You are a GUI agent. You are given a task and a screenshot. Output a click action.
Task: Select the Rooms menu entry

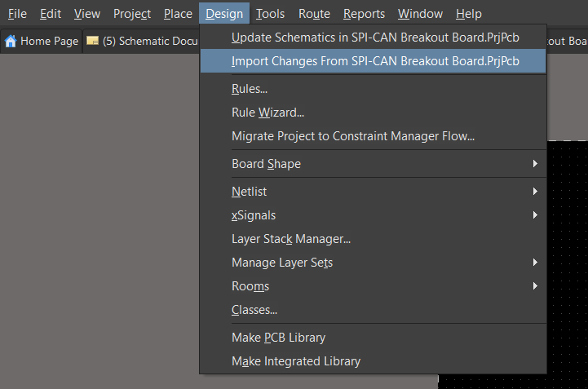point(374,286)
